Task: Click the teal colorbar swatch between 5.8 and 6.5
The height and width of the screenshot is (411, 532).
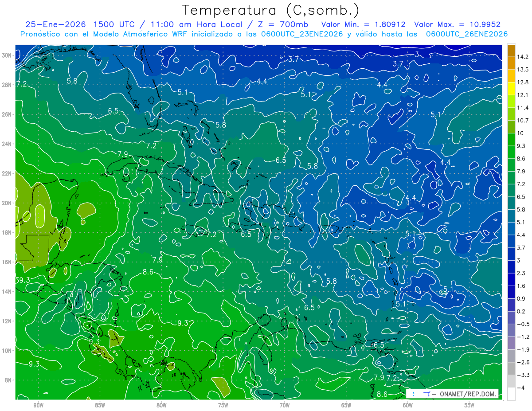Action: pos(511,203)
